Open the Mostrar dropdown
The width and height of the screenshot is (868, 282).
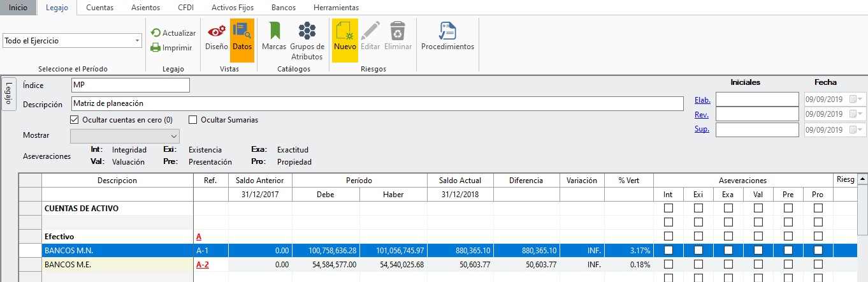pos(173,136)
